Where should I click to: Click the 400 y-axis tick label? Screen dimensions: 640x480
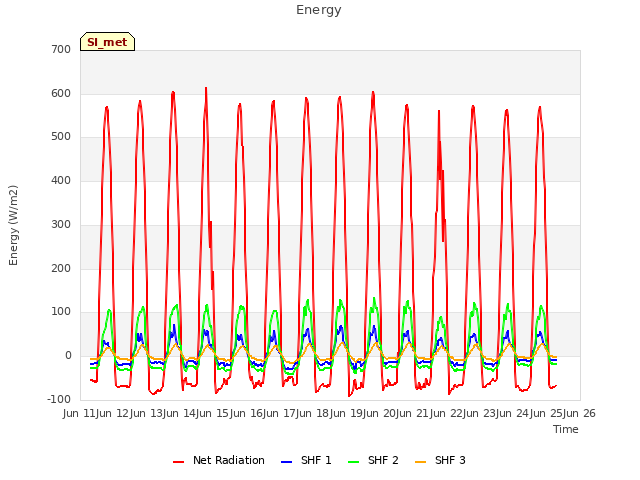tap(61, 180)
